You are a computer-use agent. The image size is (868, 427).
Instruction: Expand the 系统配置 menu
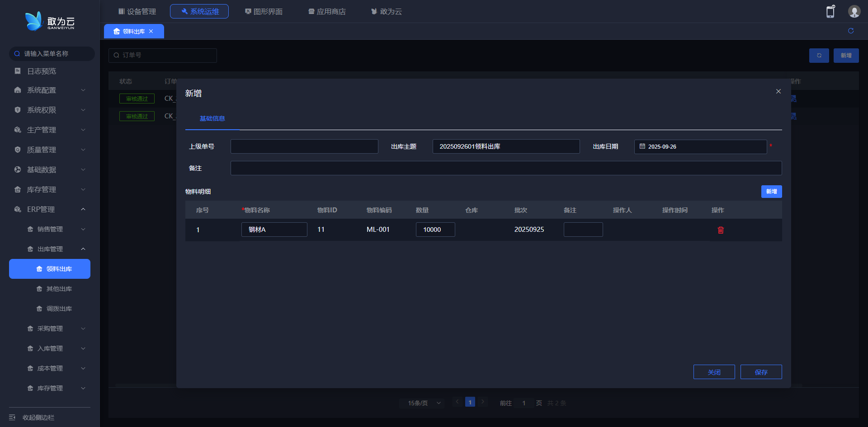50,90
